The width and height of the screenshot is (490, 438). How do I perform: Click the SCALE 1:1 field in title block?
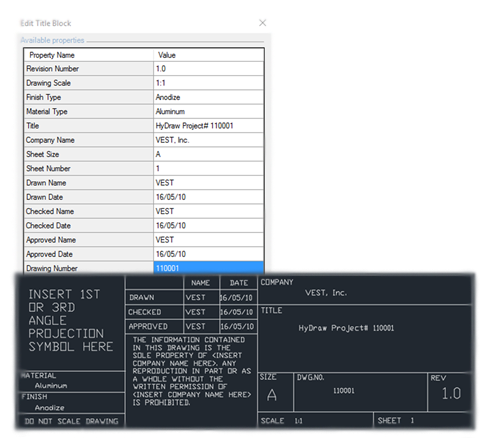pos(315,421)
